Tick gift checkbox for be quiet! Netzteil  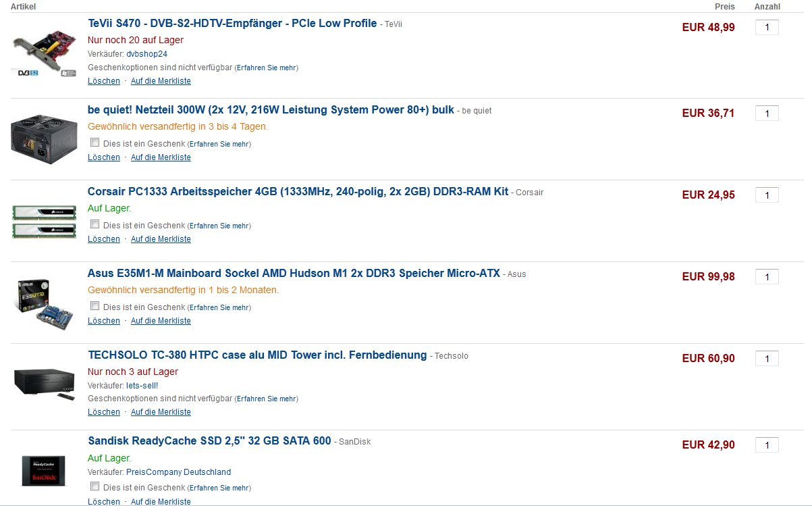point(95,143)
